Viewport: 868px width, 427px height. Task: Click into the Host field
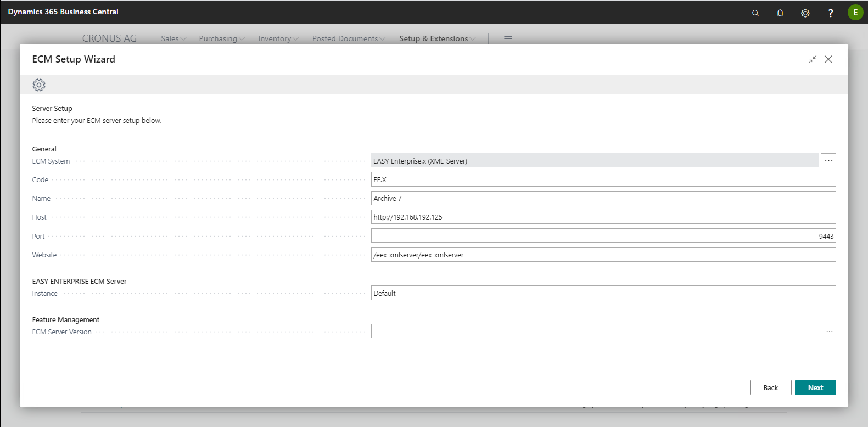[x=603, y=217]
